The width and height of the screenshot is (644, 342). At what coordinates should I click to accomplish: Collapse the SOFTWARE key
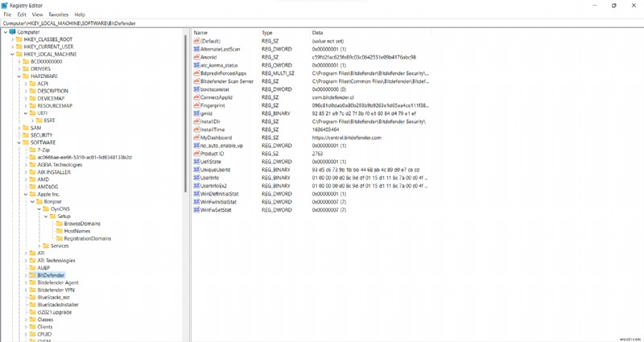(x=19, y=142)
